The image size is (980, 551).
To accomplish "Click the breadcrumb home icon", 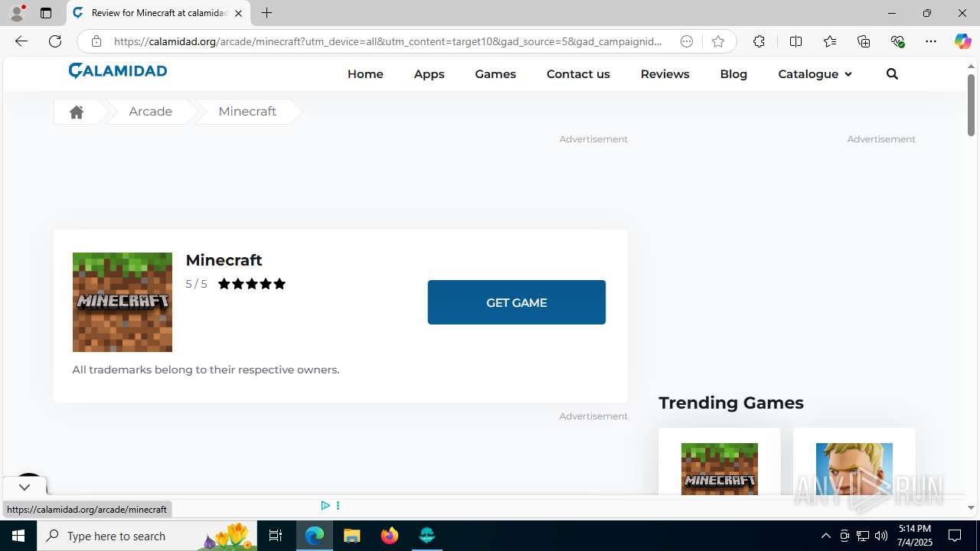I will (x=76, y=112).
